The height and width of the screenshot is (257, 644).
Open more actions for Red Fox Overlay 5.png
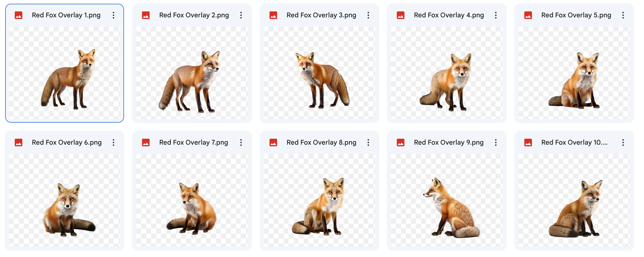pyautogui.click(x=623, y=15)
